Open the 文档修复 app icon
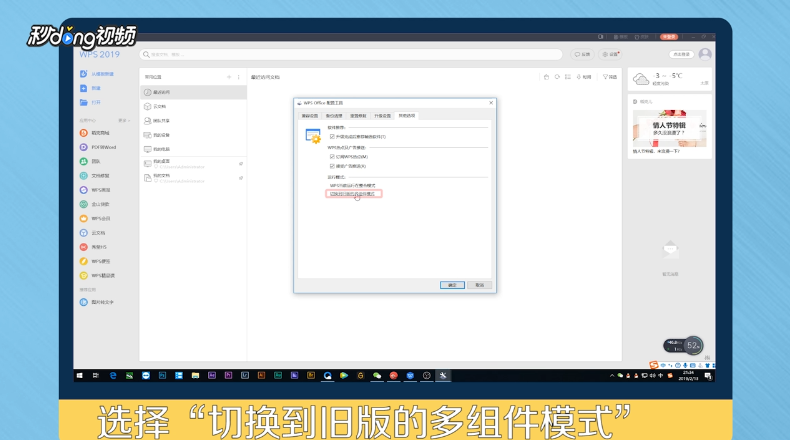 point(84,176)
